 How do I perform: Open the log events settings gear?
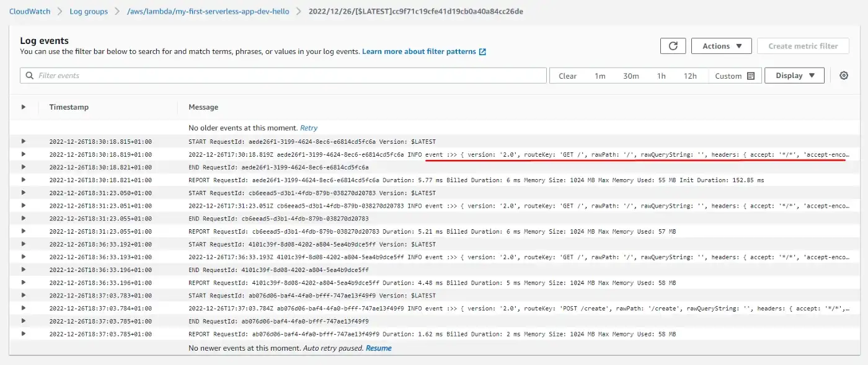coord(843,76)
